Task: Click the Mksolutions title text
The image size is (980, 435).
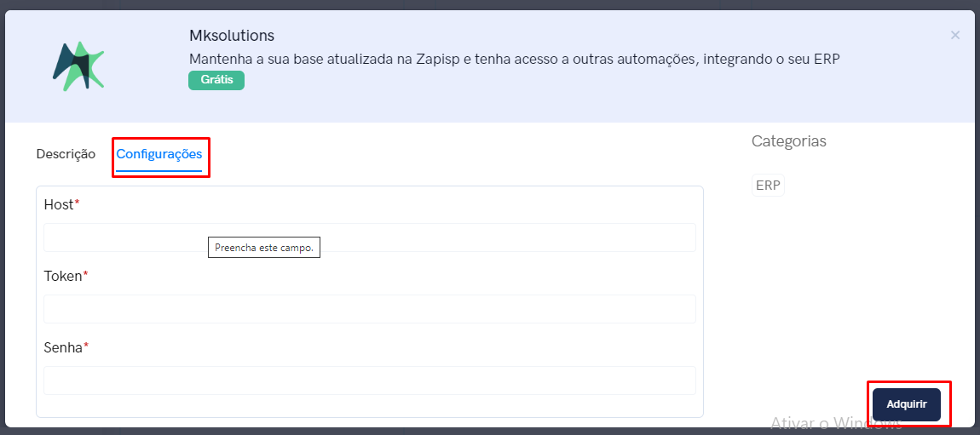Action: [x=231, y=36]
